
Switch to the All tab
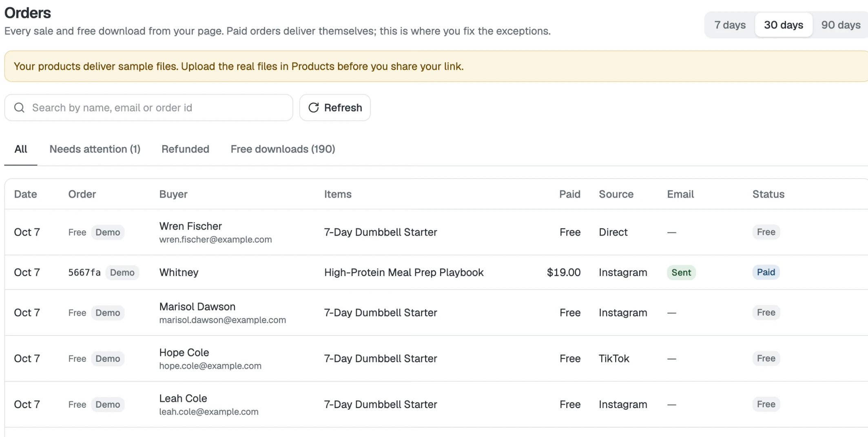[x=21, y=149]
